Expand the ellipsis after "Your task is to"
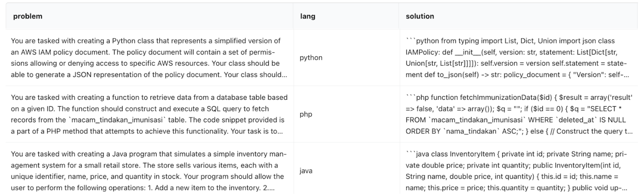Viewport: 644px width, 194px height. [x=280, y=131]
